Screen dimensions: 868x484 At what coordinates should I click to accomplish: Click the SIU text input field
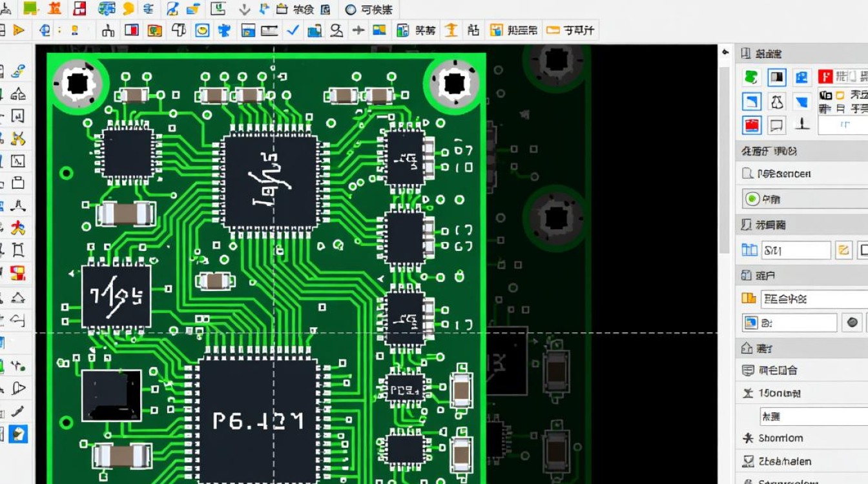(x=795, y=250)
